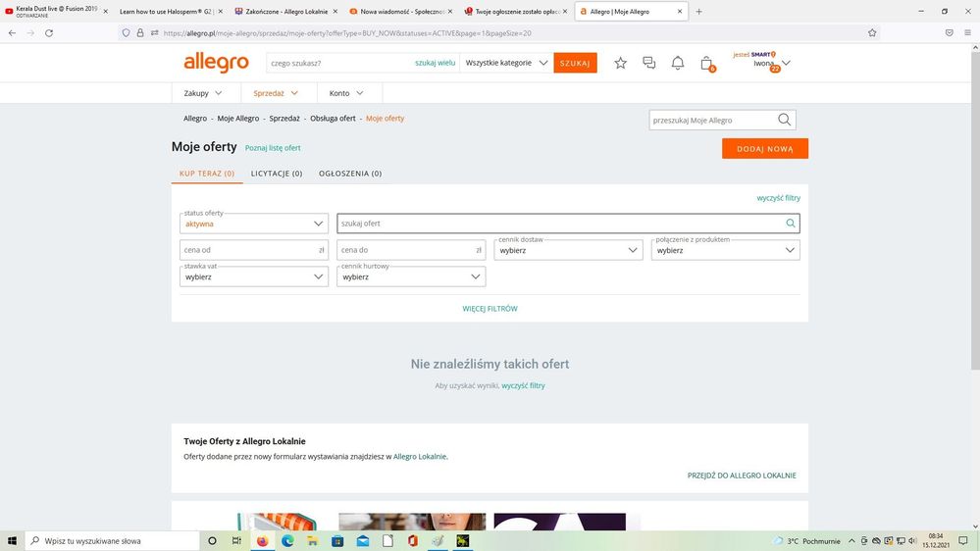Open the Pocket save icon
The image size is (980, 551).
click(x=949, y=33)
